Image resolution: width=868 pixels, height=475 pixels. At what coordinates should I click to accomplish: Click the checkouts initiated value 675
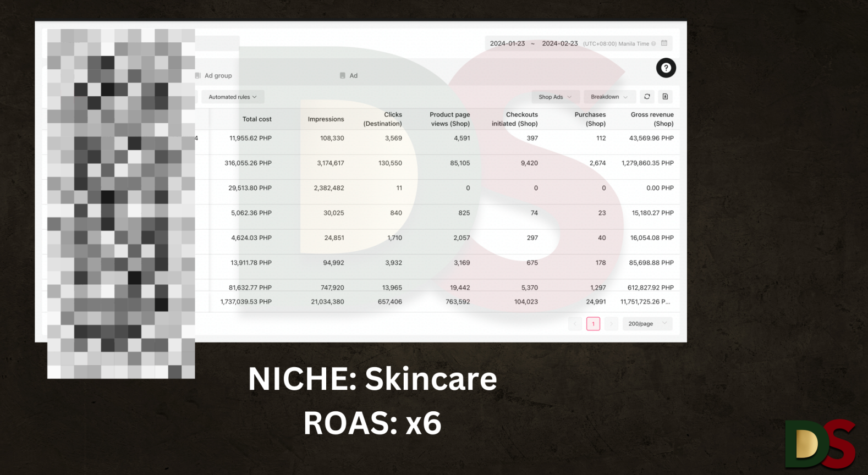coord(532,262)
